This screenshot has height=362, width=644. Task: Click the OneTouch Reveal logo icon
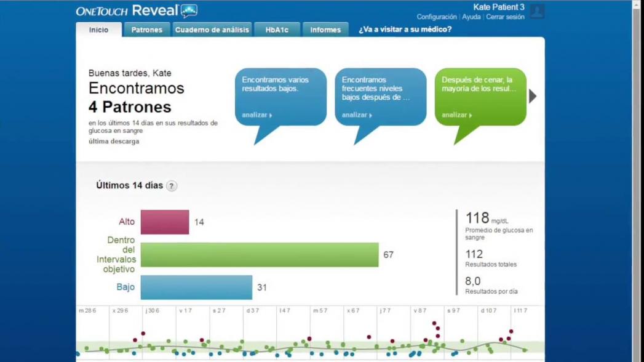(189, 11)
